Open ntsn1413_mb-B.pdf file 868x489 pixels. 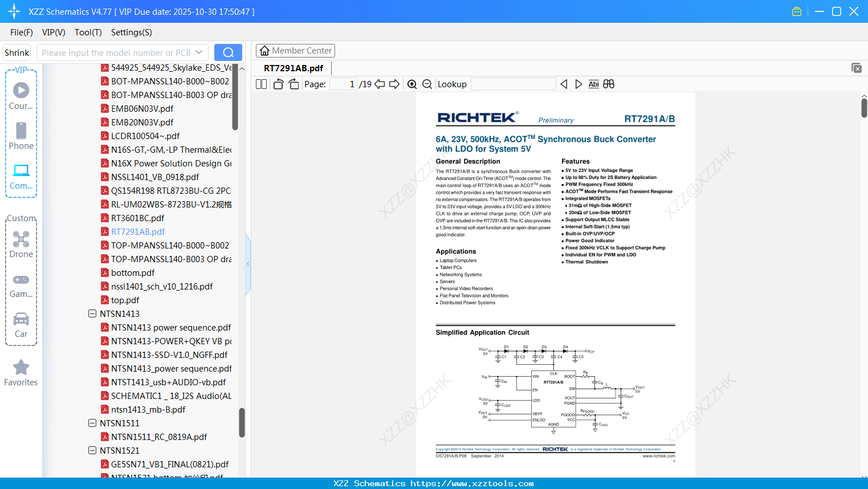148,409
